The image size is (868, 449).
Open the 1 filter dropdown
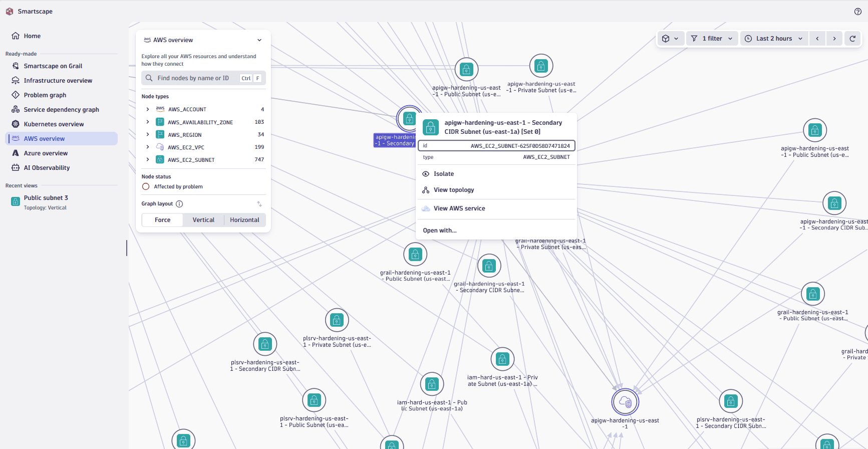pos(712,39)
